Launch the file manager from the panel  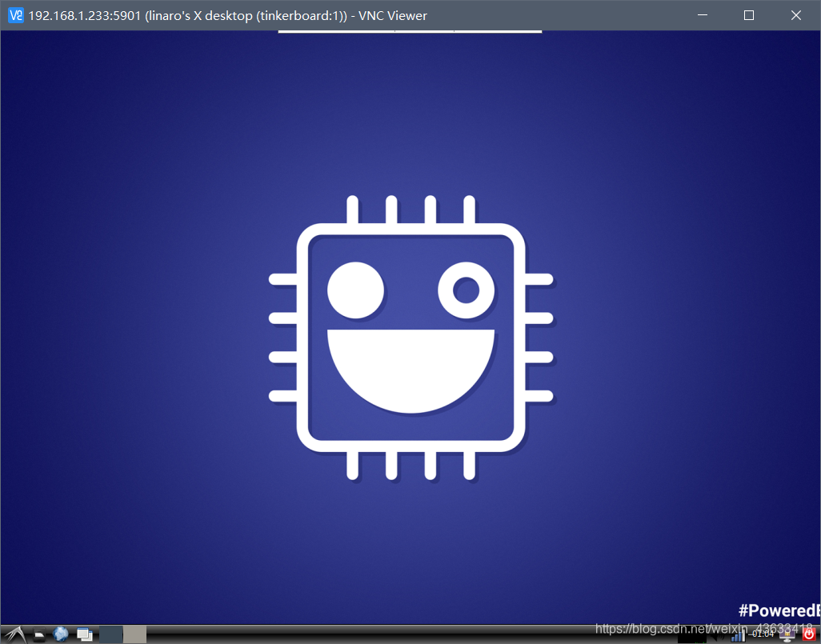(39, 635)
